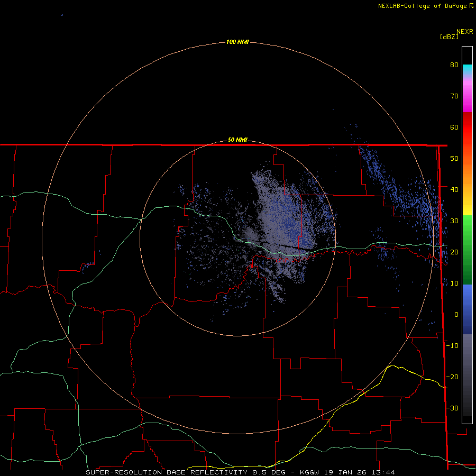476x476 pixels.
Task: Click the '50 NMI' range ring label
Action: [x=237, y=140]
